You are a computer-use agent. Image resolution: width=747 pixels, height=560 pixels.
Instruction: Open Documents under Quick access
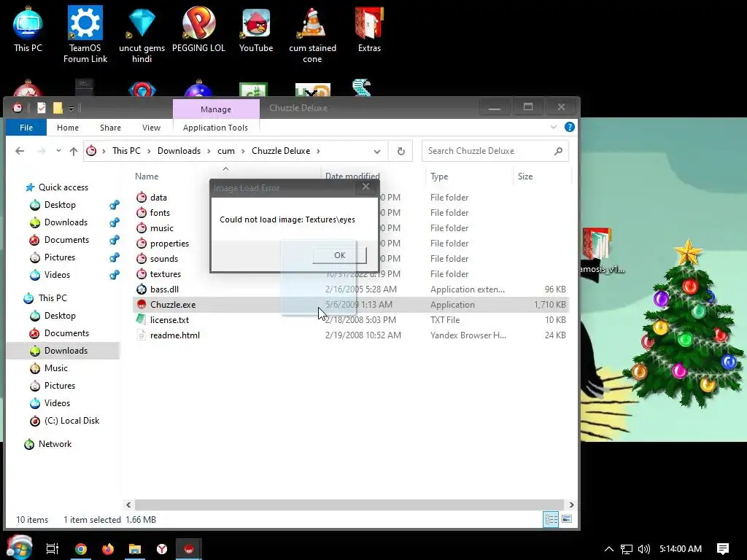click(x=66, y=239)
